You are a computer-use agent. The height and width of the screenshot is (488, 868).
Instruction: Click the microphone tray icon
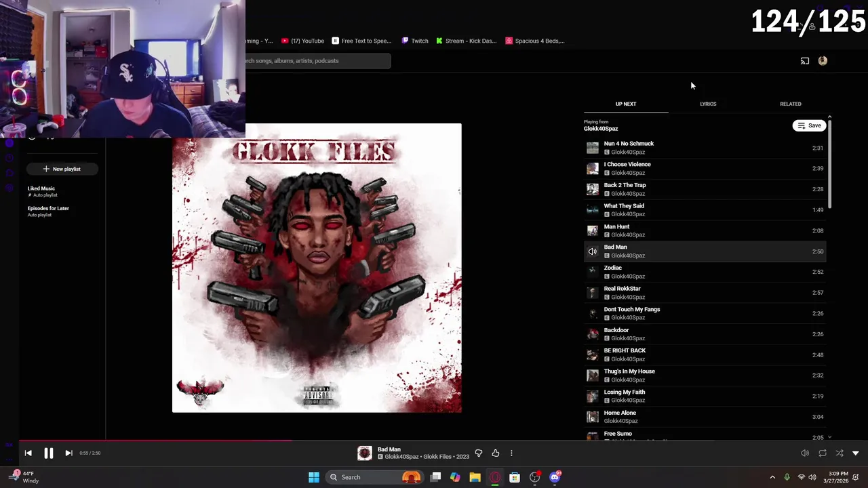787,477
